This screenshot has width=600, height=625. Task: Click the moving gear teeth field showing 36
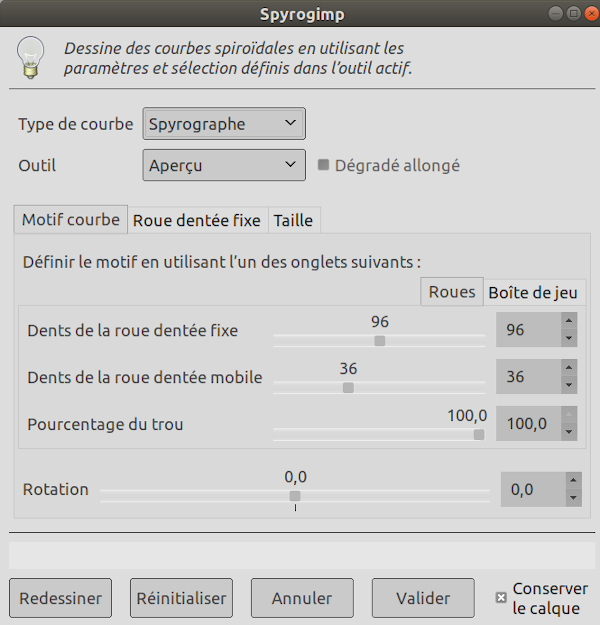[x=529, y=377]
